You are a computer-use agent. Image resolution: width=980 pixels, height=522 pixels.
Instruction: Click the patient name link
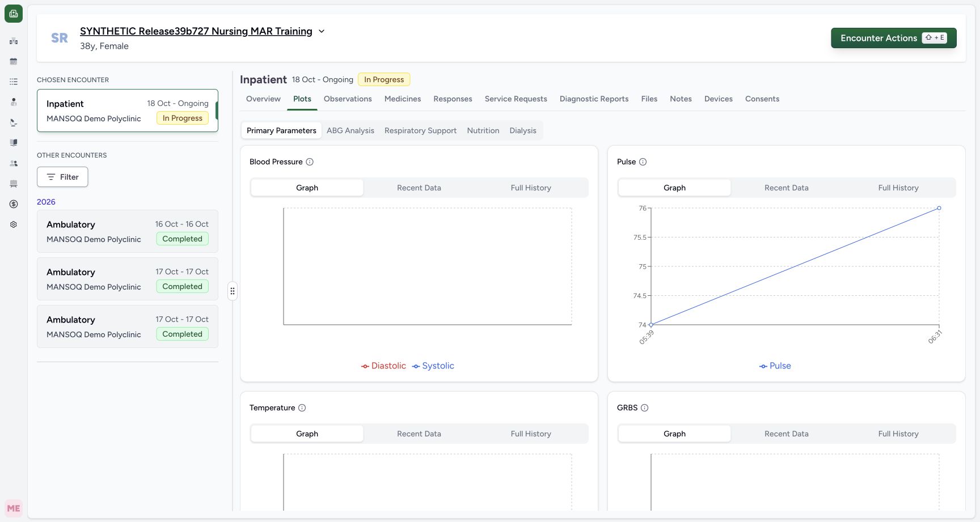pyautogui.click(x=196, y=31)
